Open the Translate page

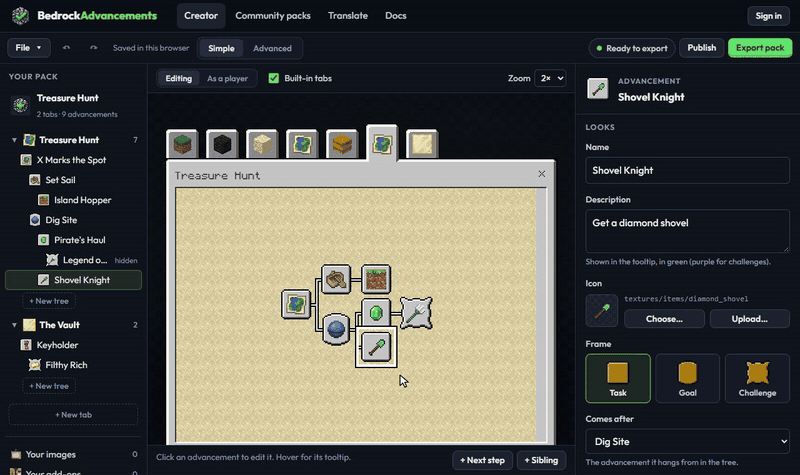[348, 16]
